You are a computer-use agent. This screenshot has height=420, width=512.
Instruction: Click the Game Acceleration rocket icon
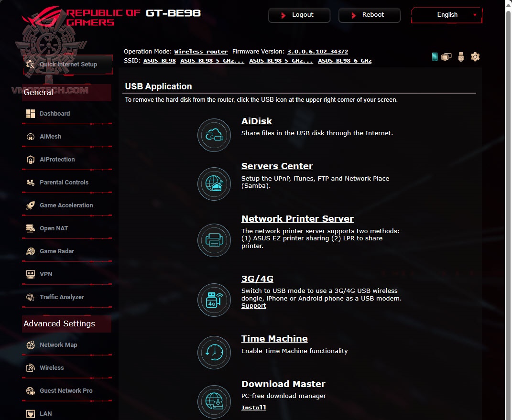point(31,205)
